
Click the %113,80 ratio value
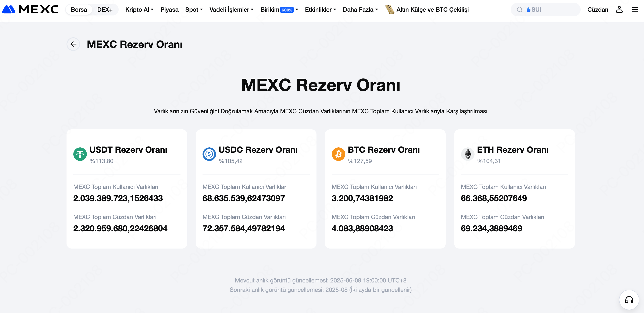101,161
